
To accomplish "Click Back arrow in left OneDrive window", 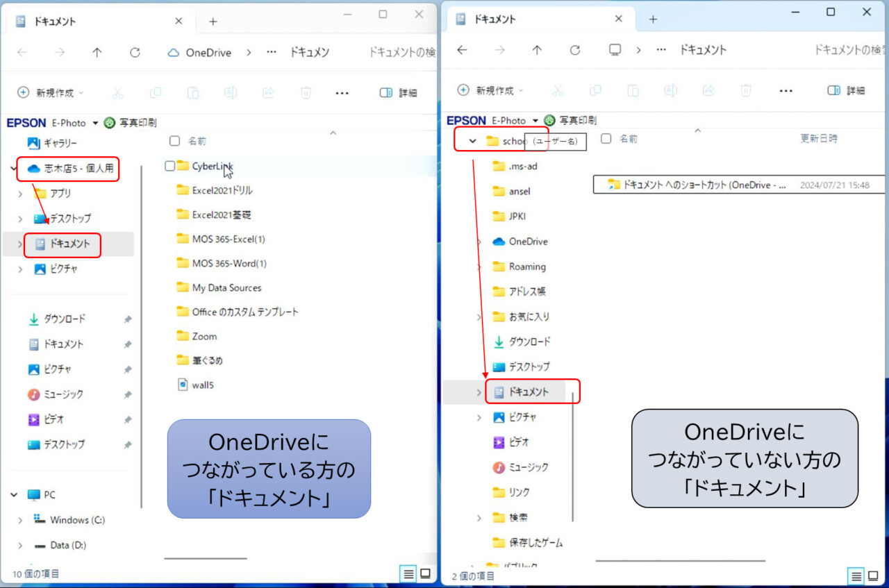I will pyautogui.click(x=22, y=53).
